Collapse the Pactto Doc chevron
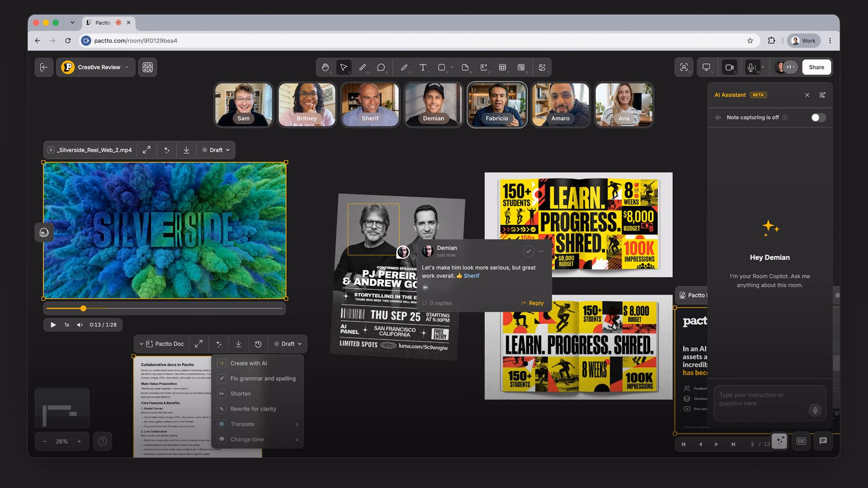This screenshot has height=488, width=868. pyautogui.click(x=142, y=344)
